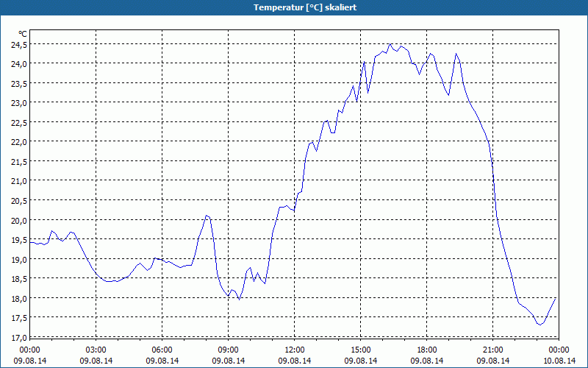
Task: Click the '23,0' y-axis value
Action: point(19,103)
